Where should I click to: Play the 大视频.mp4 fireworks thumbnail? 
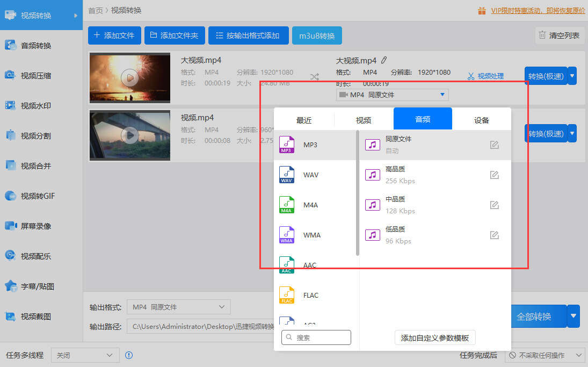130,78
